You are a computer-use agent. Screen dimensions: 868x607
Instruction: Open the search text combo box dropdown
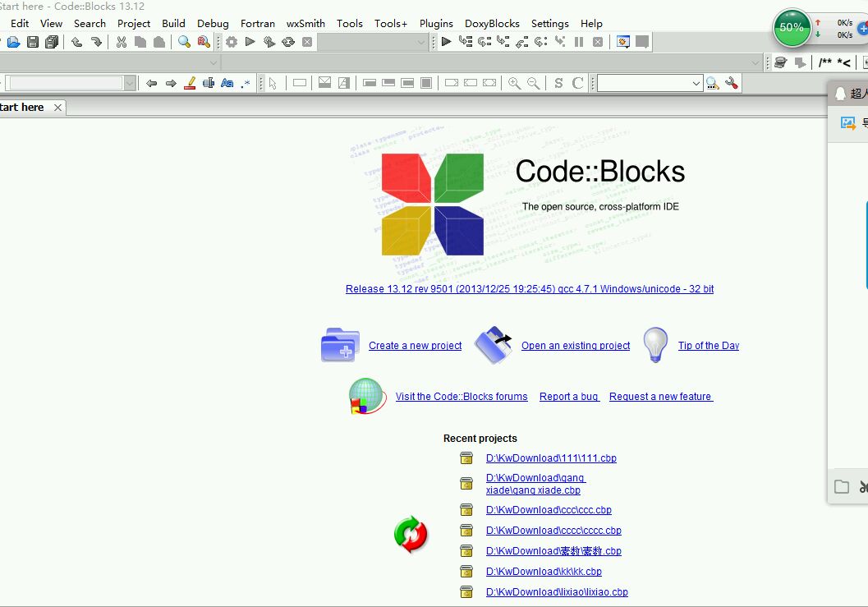[130, 84]
